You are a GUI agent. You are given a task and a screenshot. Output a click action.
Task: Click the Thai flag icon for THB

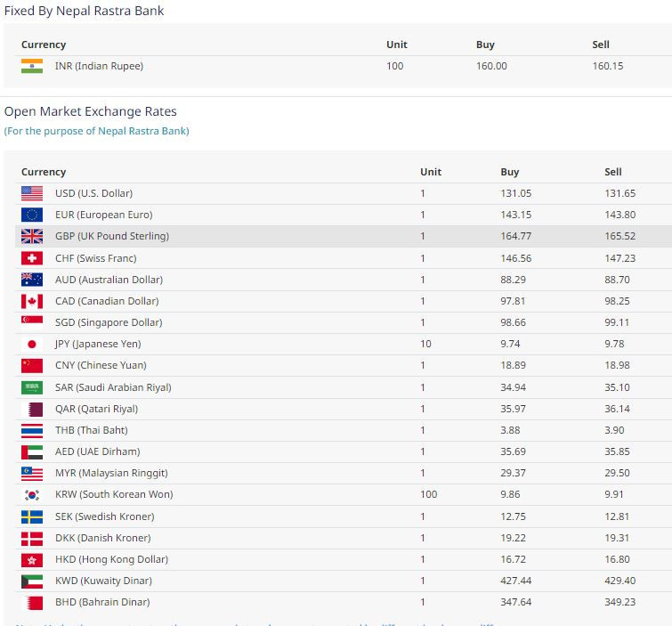pyautogui.click(x=32, y=430)
